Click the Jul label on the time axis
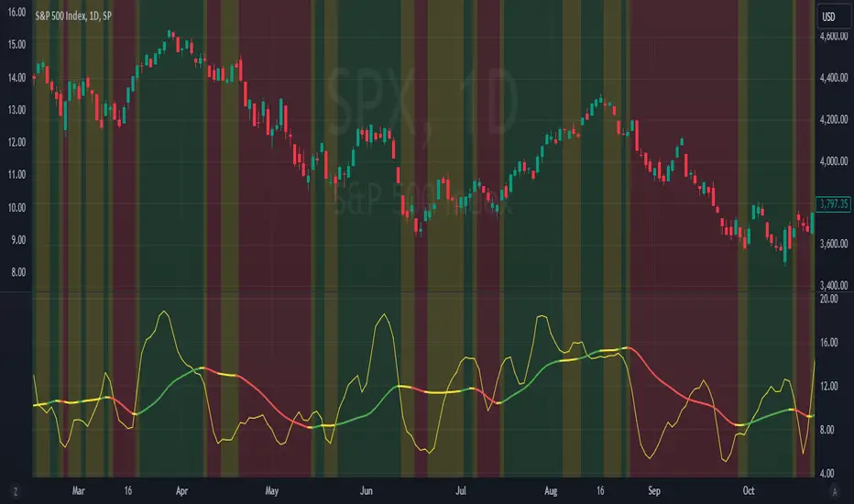The image size is (854, 504). click(x=461, y=491)
